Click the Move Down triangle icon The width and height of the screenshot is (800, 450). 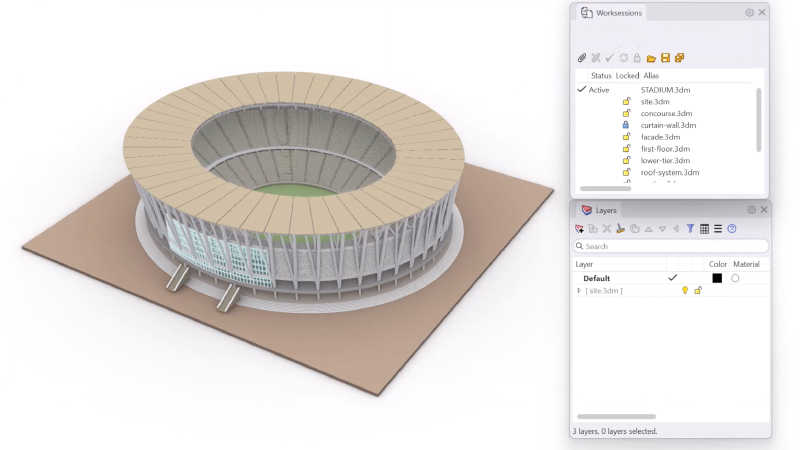[x=662, y=230]
